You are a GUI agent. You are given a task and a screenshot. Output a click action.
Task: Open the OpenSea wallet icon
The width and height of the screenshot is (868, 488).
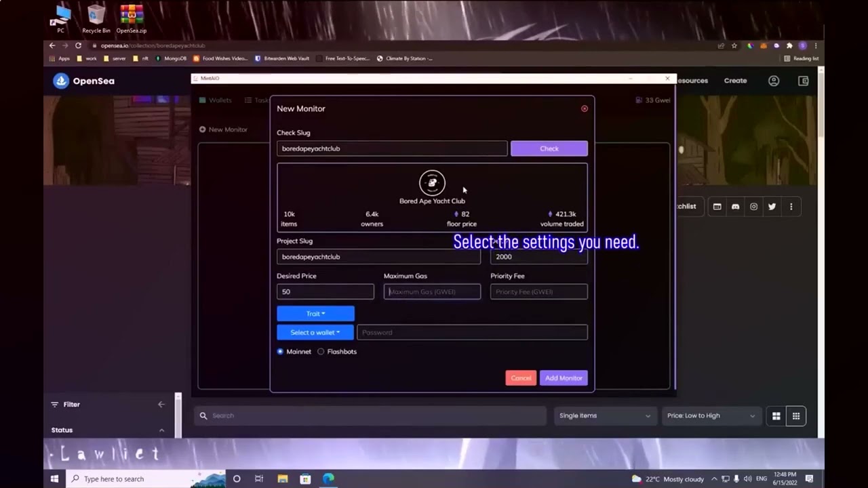pyautogui.click(x=804, y=81)
